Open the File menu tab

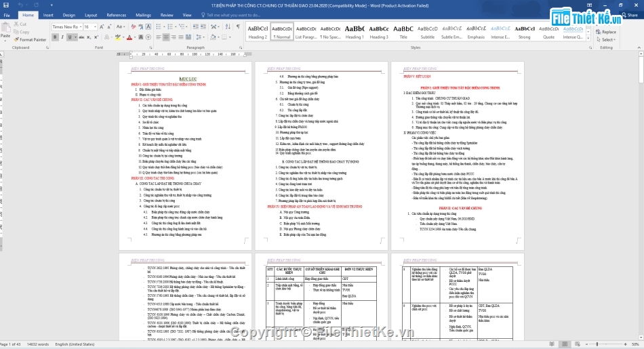pyautogui.click(x=7, y=15)
